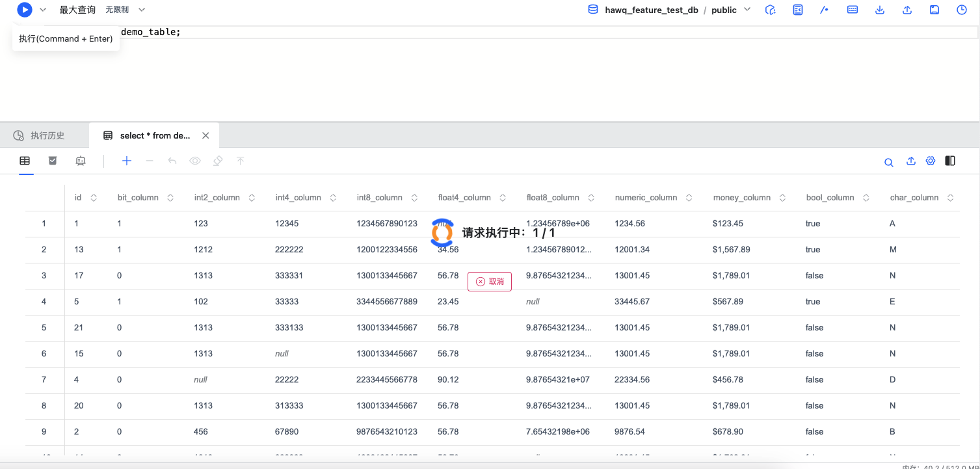980x469 pixels.
Task: Sort by float4_column sort arrows
Action: point(503,198)
